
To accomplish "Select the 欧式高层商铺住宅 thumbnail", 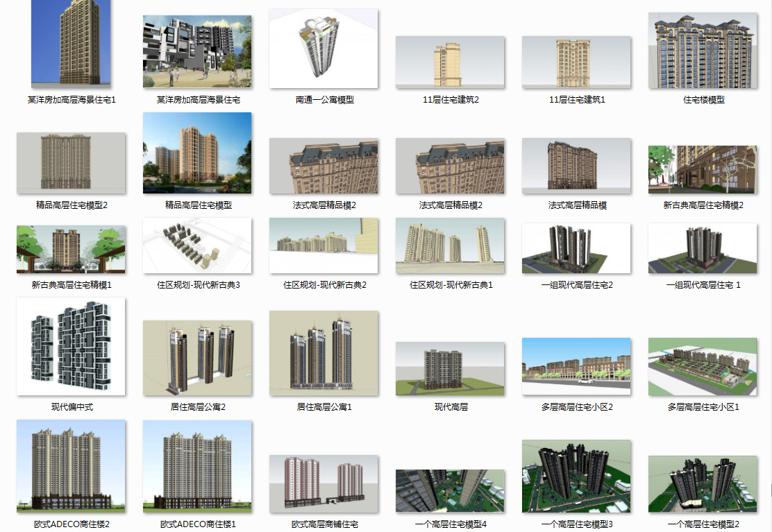I will click(324, 484).
